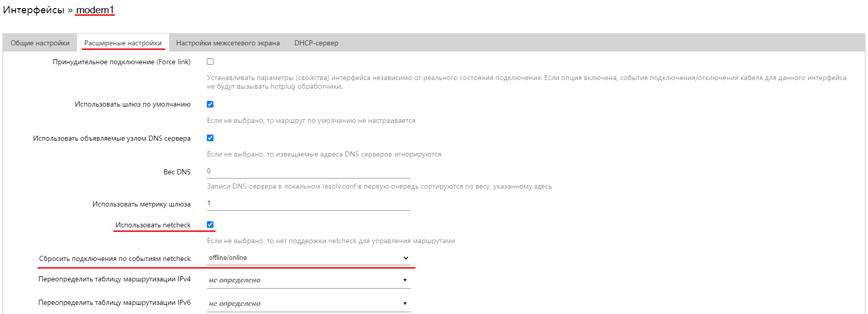Disable Использовать шлюз по умолчанию
This screenshot has width=868, height=314.
click(x=209, y=104)
